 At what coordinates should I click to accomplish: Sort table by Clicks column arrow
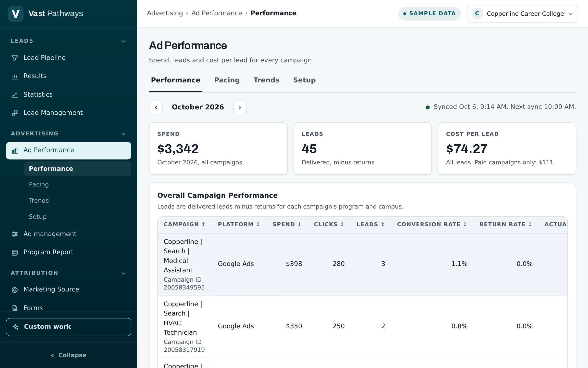(342, 224)
